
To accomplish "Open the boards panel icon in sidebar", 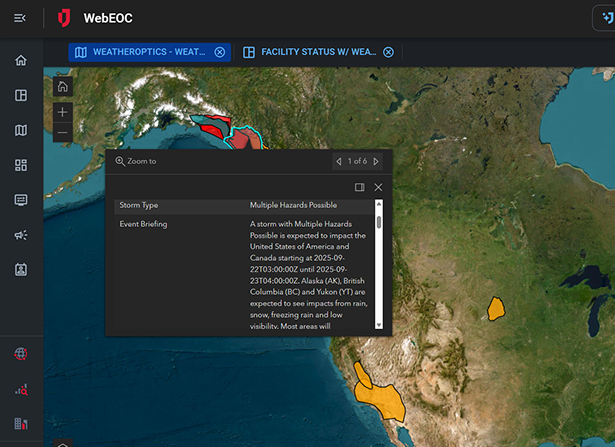I will (x=21, y=95).
